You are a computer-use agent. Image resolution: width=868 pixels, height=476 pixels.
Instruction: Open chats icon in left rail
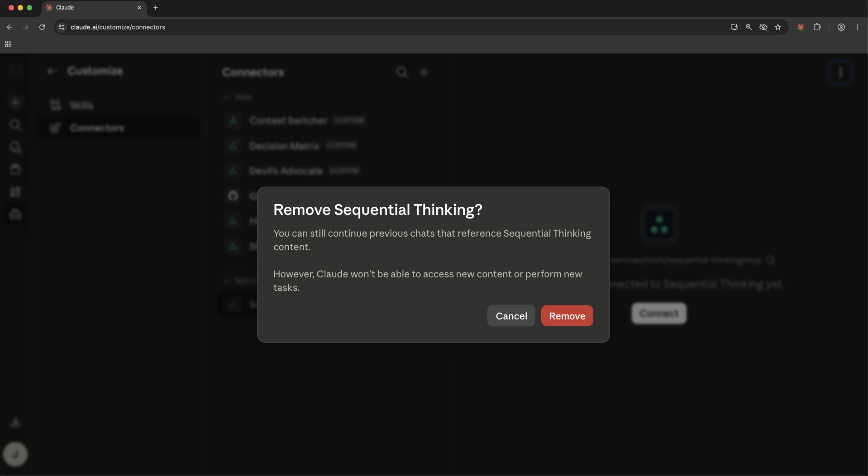tap(15, 147)
